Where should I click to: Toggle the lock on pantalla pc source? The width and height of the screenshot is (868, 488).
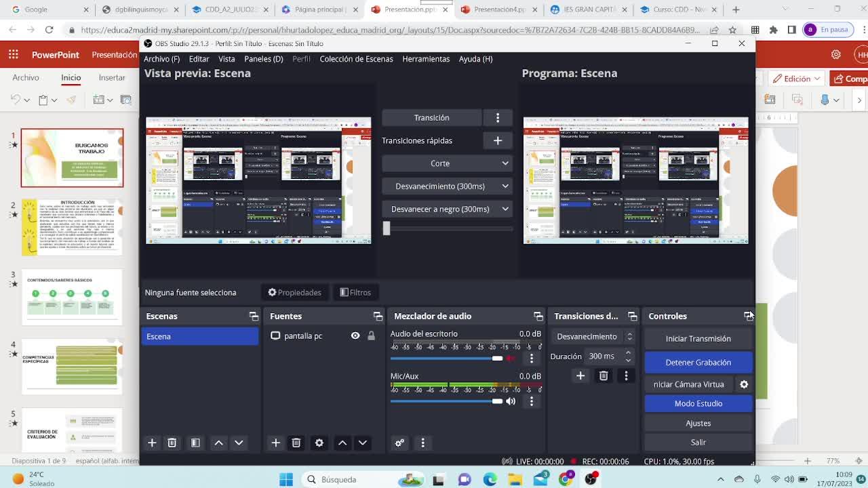point(371,335)
